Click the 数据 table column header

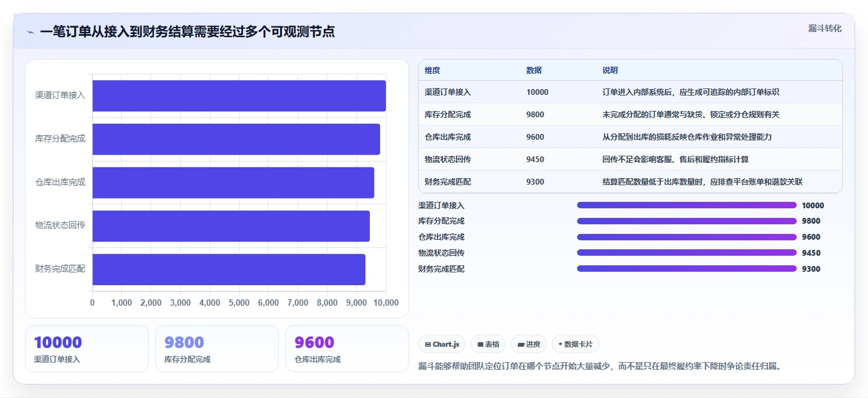click(534, 70)
